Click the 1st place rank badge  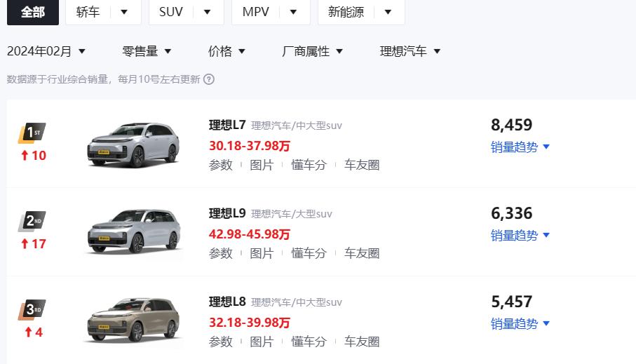coord(32,133)
